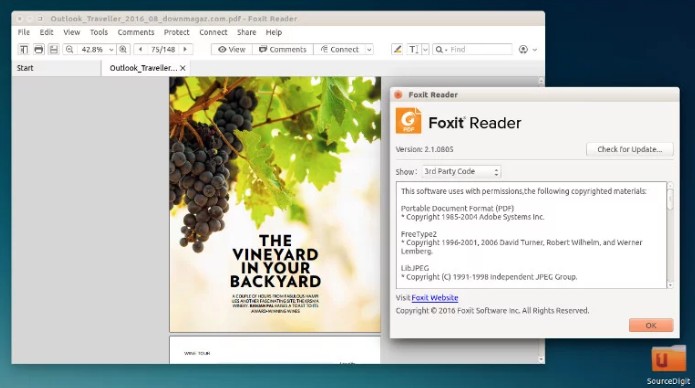Click the Foxit Reader PDF logo icon

point(408,121)
